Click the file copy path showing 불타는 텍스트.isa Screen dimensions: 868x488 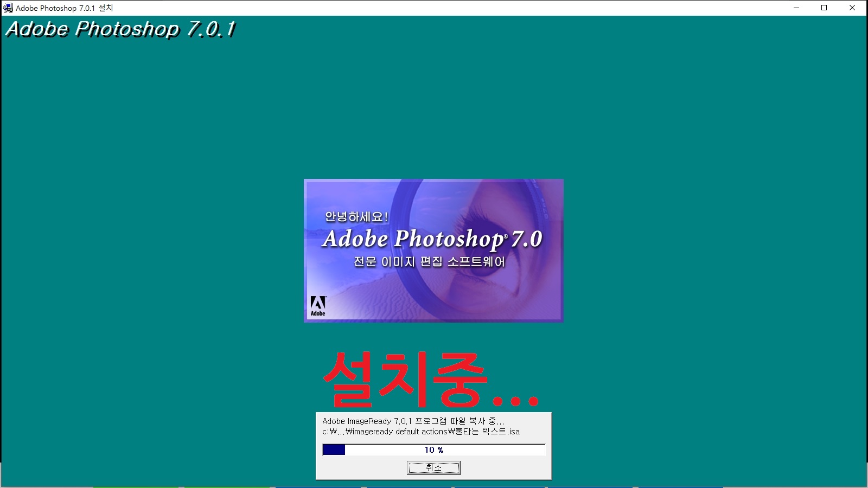point(420,432)
